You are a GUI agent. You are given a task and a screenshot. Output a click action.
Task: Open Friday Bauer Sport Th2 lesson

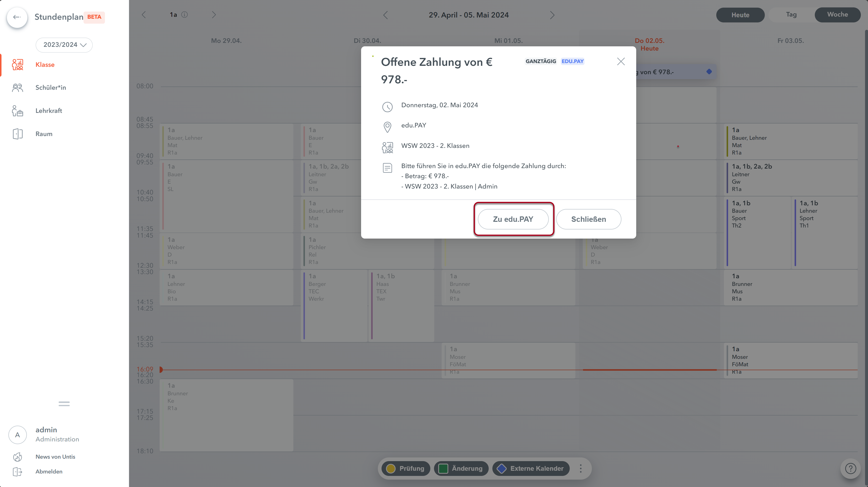[757, 233]
